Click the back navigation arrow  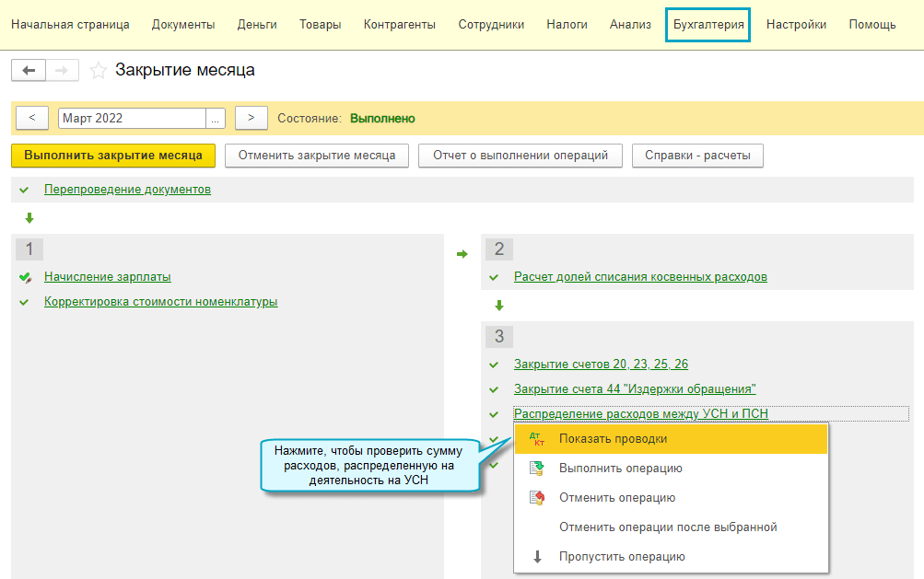click(28, 71)
